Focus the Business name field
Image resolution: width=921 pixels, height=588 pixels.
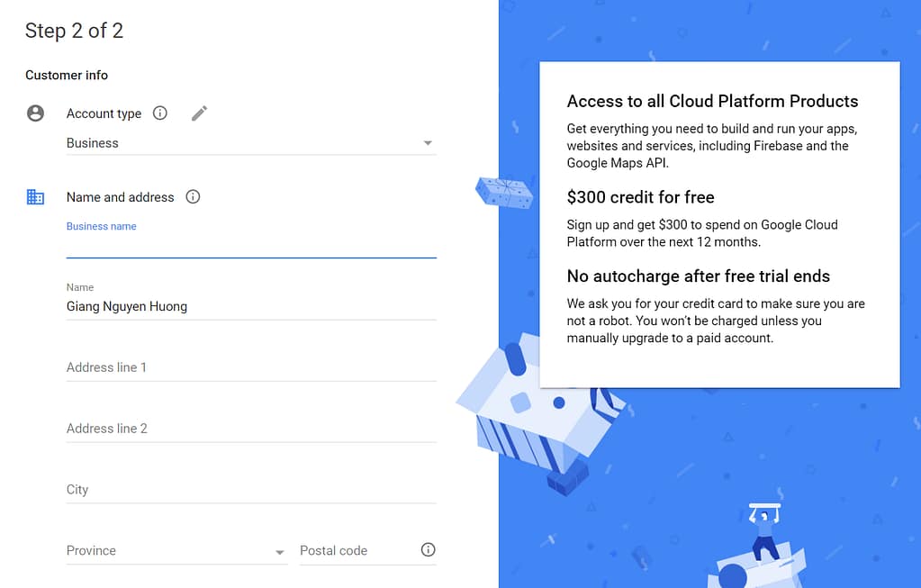(250, 245)
